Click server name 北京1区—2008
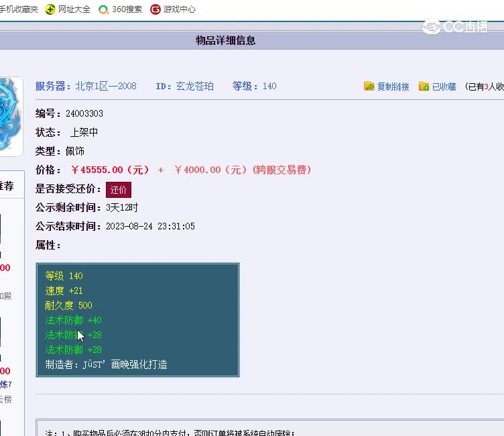The height and width of the screenshot is (436, 504). [106, 87]
